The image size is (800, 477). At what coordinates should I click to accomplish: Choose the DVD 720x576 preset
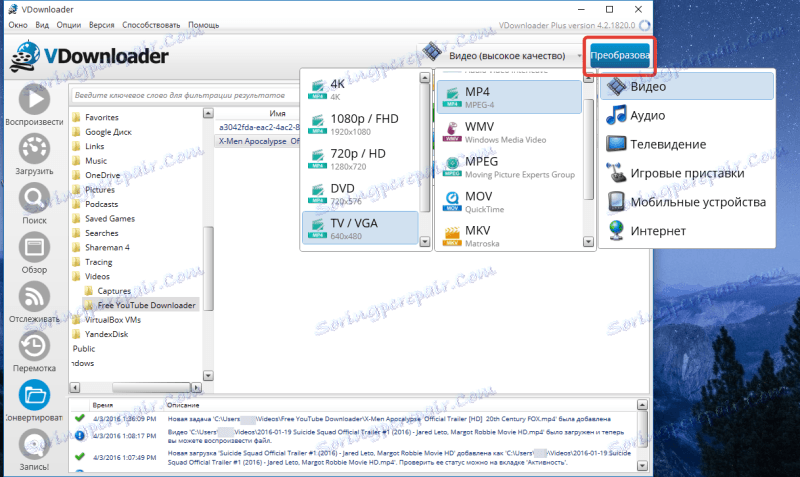(x=361, y=194)
